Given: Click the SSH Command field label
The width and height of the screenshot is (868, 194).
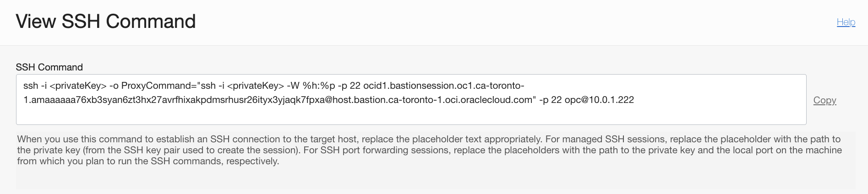Looking at the screenshot, I should click(x=49, y=67).
